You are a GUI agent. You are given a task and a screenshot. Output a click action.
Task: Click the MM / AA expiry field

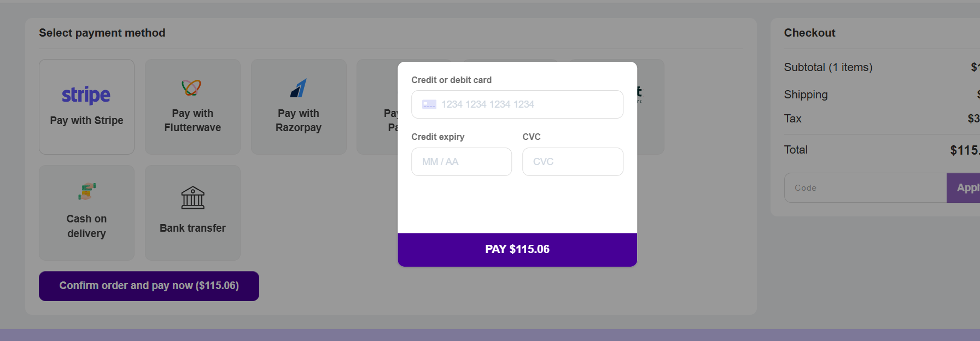pos(462,162)
